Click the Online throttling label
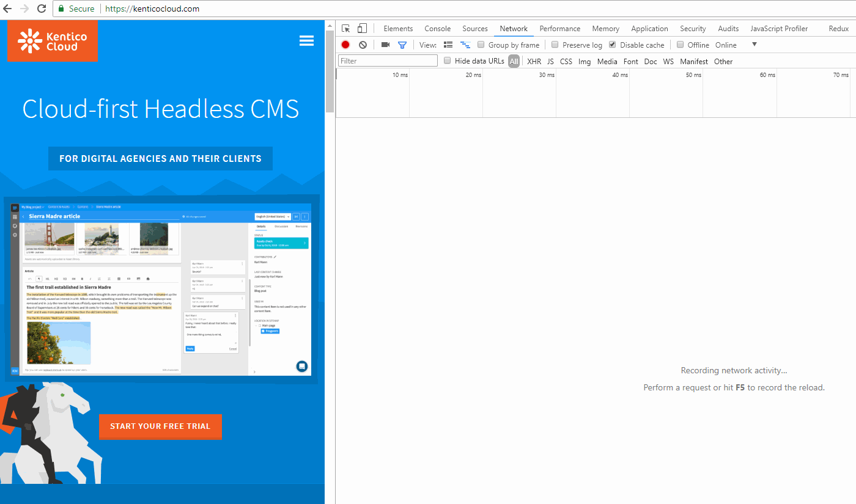Image resolution: width=856 pixels, height=504 pixels. coord(726,45)
